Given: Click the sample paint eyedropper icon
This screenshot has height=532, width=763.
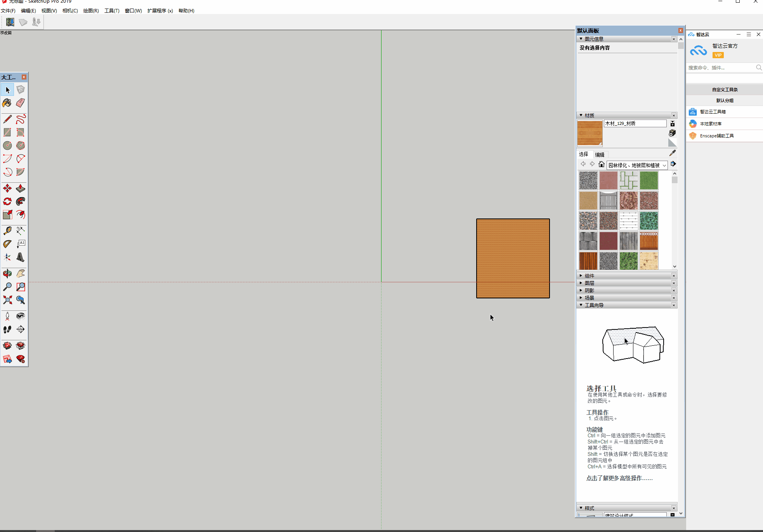Looking at the screenshot, I should [x=673, y=153].
